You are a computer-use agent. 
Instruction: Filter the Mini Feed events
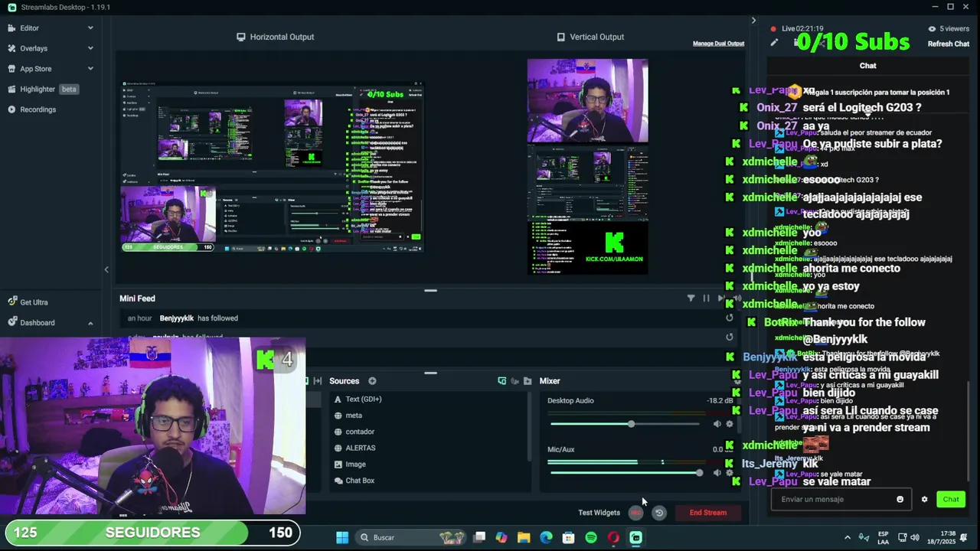691,298
